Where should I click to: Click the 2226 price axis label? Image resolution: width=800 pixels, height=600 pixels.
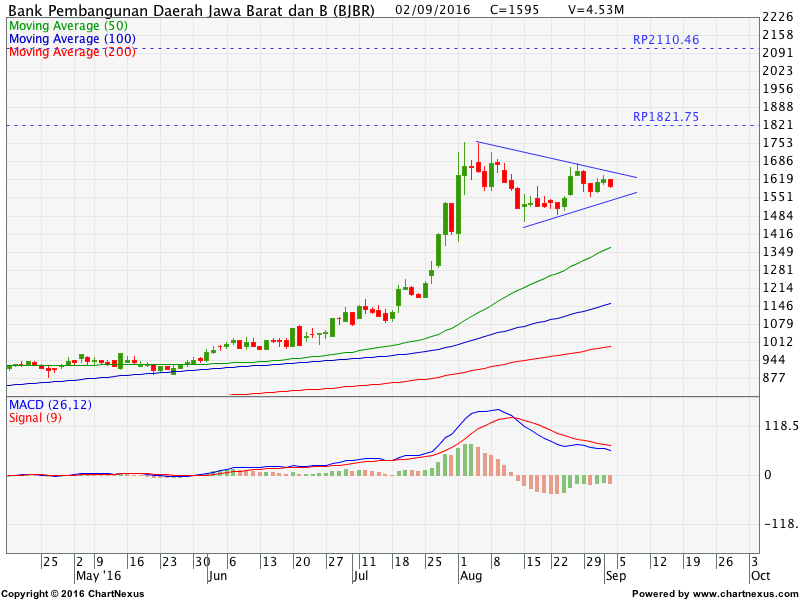778,17
